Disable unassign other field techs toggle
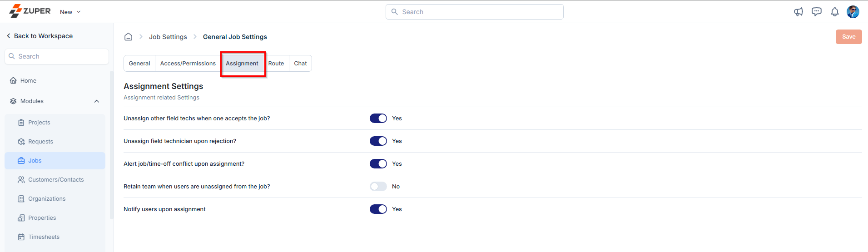 pos(378,119)
